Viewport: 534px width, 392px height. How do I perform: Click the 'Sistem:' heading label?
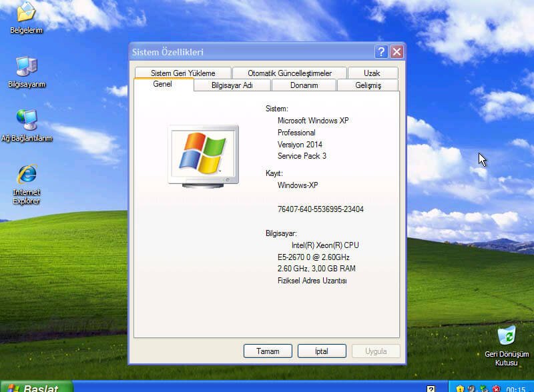(x=277, y=109)
